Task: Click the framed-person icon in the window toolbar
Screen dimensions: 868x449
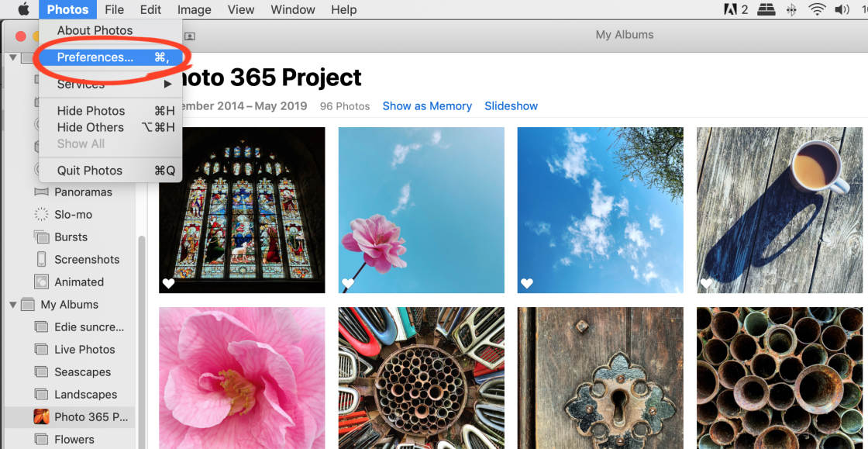Action: click(189, 36)
